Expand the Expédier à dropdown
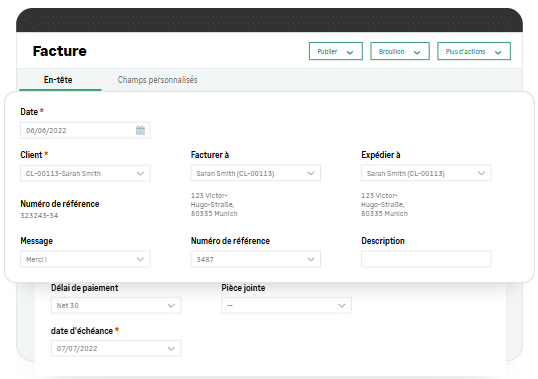The width and height of the screenshot is (538, 379). (x=426, y=173)
